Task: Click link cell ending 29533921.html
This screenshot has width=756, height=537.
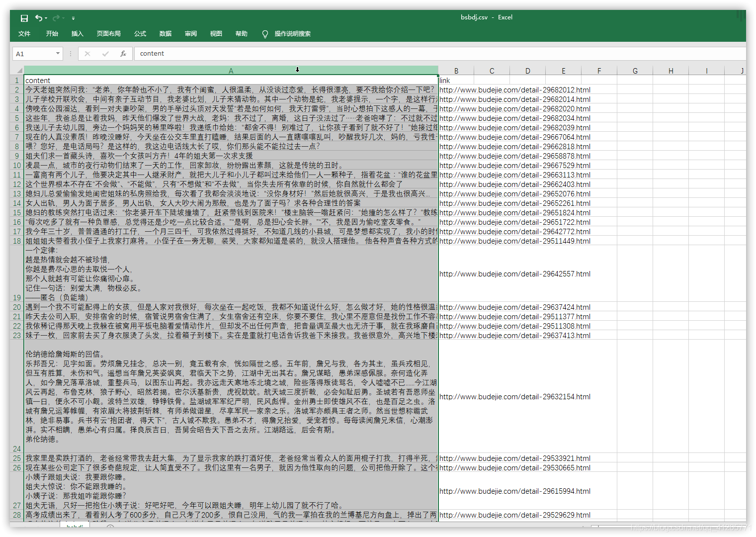Action: pos(515,458)
